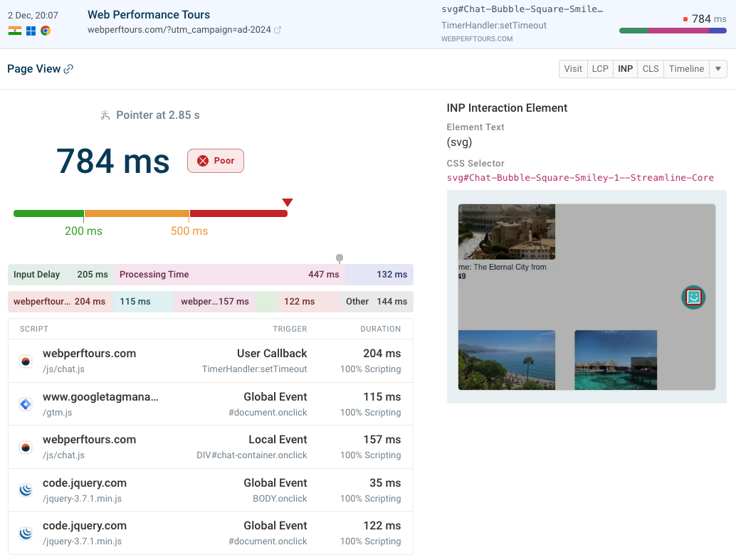
Task: Click the triangle marker on the 200/500 ms scale
Action: pos(288,201)
